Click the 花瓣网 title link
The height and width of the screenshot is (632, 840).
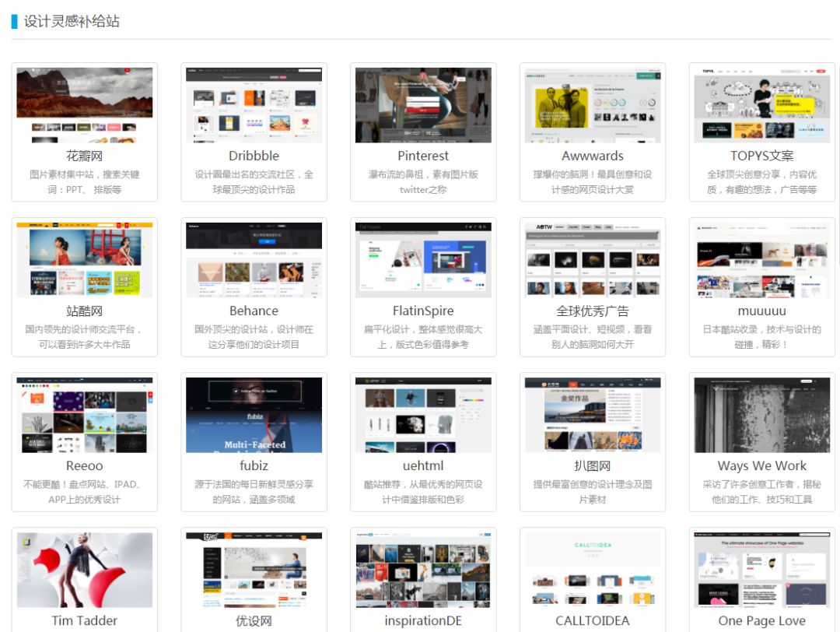tap(85, 156)
